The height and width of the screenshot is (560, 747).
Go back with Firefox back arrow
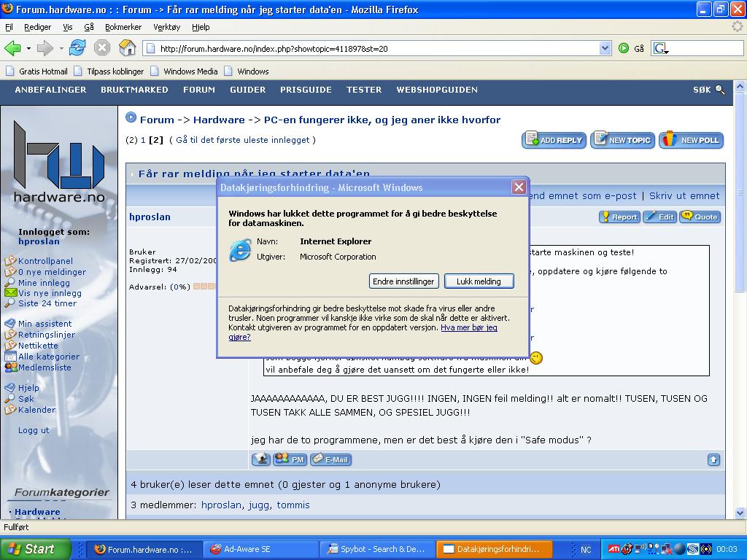click(x=12, y=48)
